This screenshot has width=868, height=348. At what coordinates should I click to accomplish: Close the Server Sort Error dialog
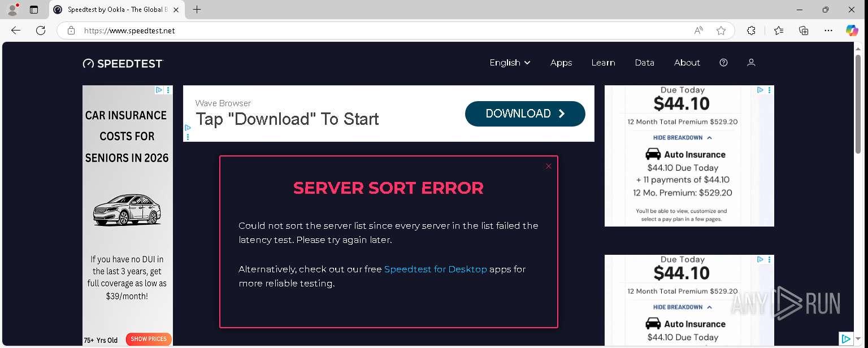548,166
